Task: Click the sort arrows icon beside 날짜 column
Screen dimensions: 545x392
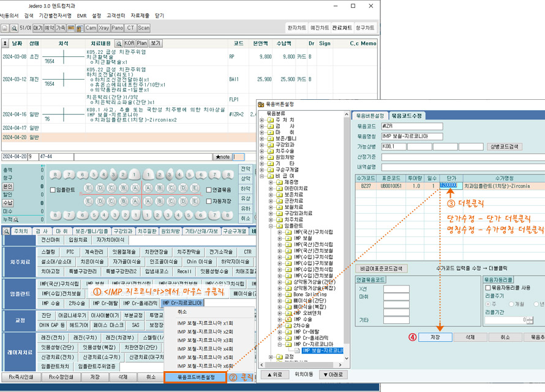Action: (x=5, y=43)
